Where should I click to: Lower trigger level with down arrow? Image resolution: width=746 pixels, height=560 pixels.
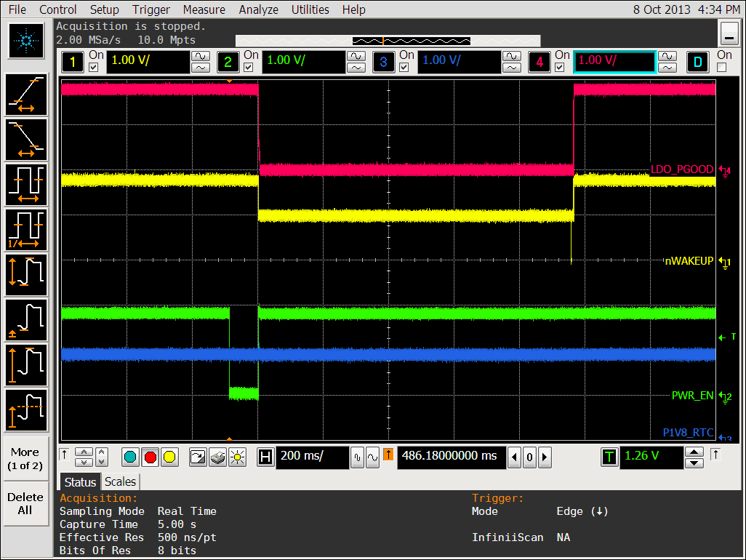coord(694,463)
